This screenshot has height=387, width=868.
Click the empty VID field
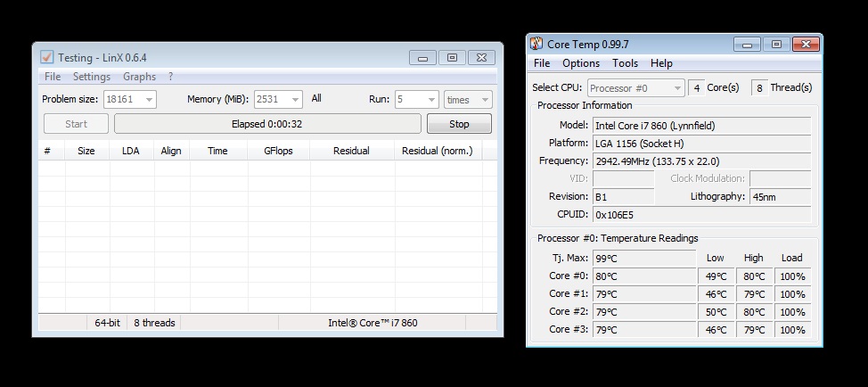[623, 179]
